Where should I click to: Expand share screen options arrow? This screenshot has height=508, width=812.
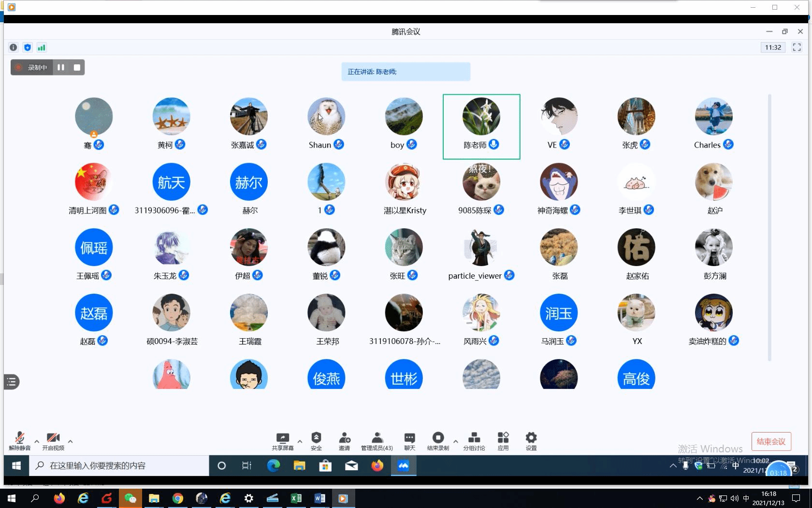pyautogui.click(x=300, y=441)
